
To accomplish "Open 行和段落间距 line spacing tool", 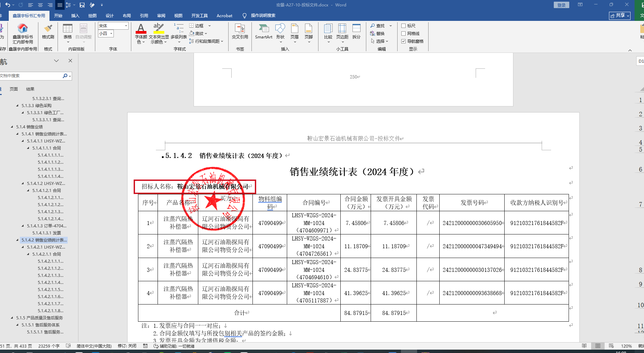I will (x=206, y=41).
